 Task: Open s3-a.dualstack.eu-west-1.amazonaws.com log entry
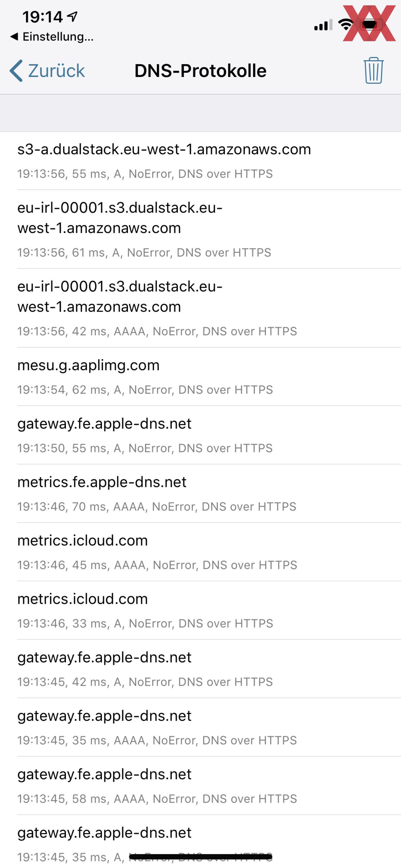tap(200, 161)
